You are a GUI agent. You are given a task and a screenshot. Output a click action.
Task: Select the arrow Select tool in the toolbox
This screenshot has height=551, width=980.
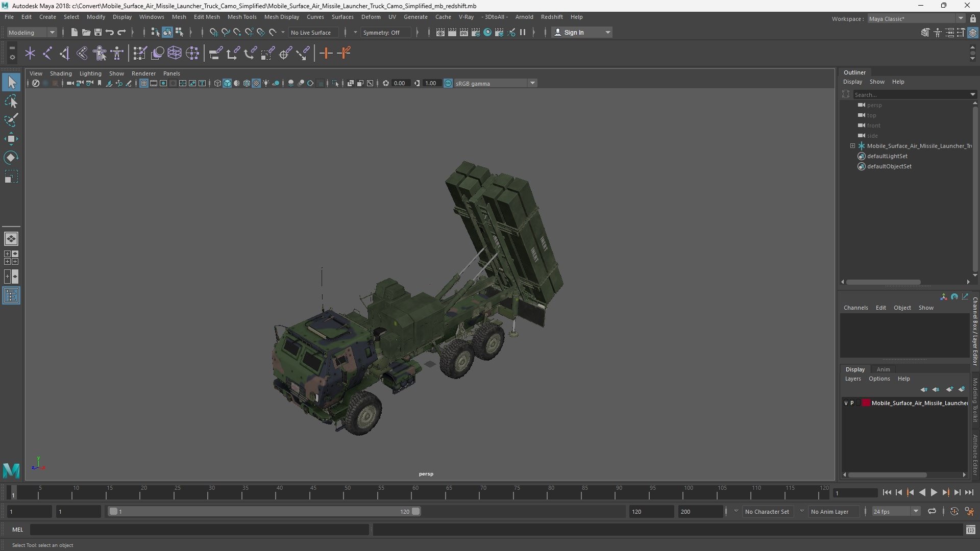pos(11,82)
